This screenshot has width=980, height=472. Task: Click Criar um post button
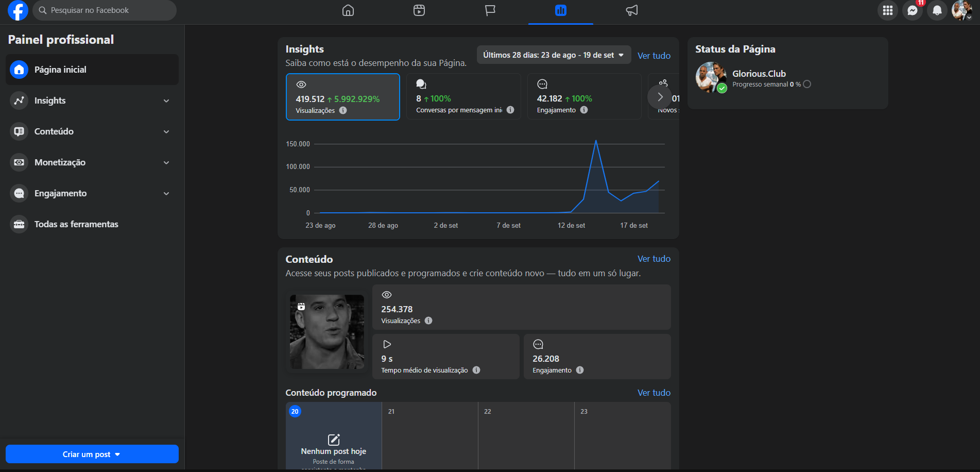(92, 454)
